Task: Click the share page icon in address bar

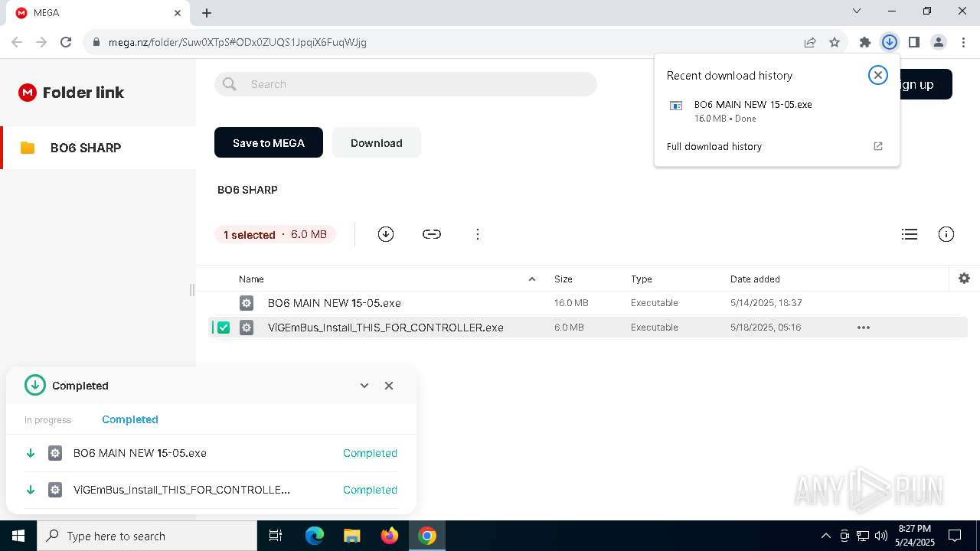Action: tap(810, 42)
